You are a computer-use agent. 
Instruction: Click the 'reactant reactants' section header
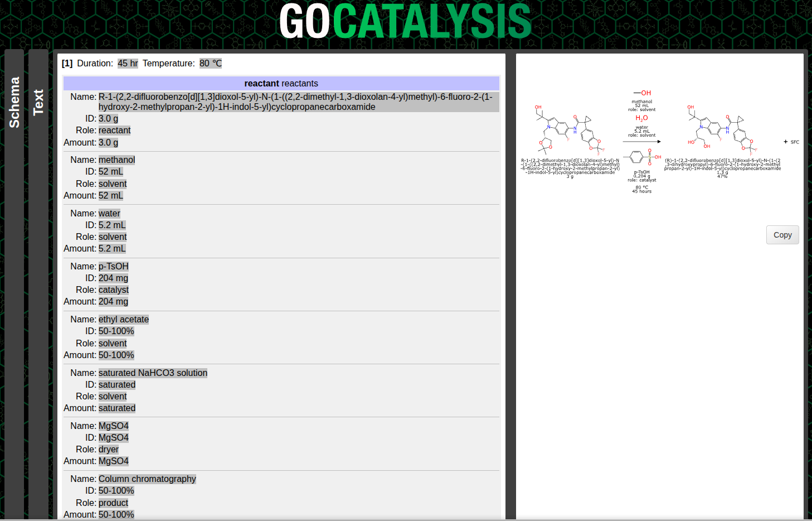click(x=281, y=84)
